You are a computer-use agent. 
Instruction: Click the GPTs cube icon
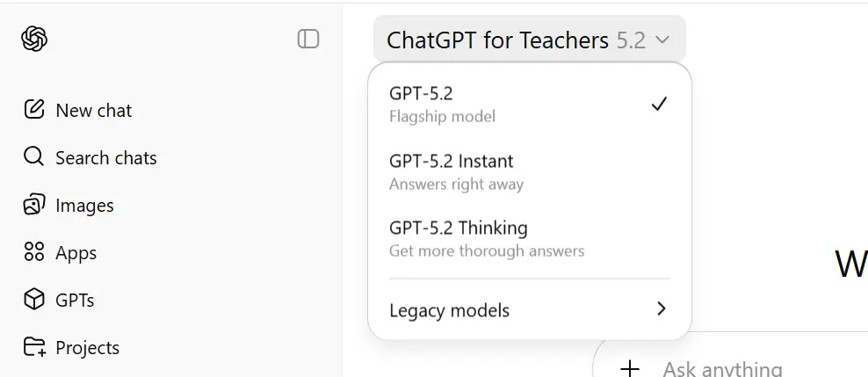click(33, 300)
